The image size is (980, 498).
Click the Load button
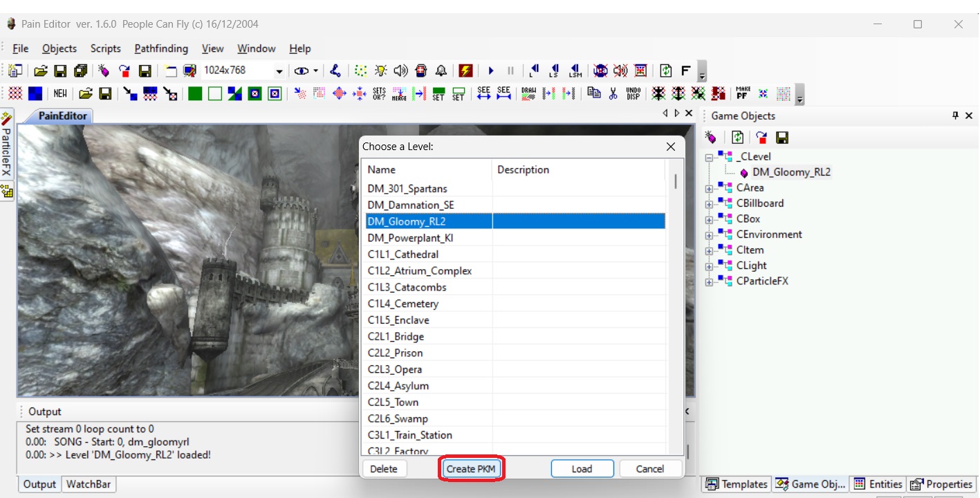point(582,469)
